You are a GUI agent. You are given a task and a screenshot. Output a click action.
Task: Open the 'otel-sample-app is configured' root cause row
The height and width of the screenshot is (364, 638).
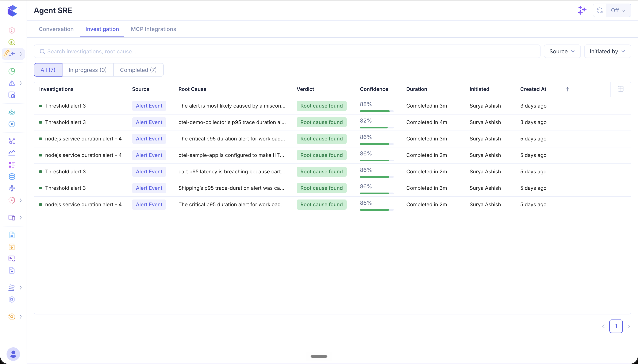pyautogui.click(x=231, y=155)
